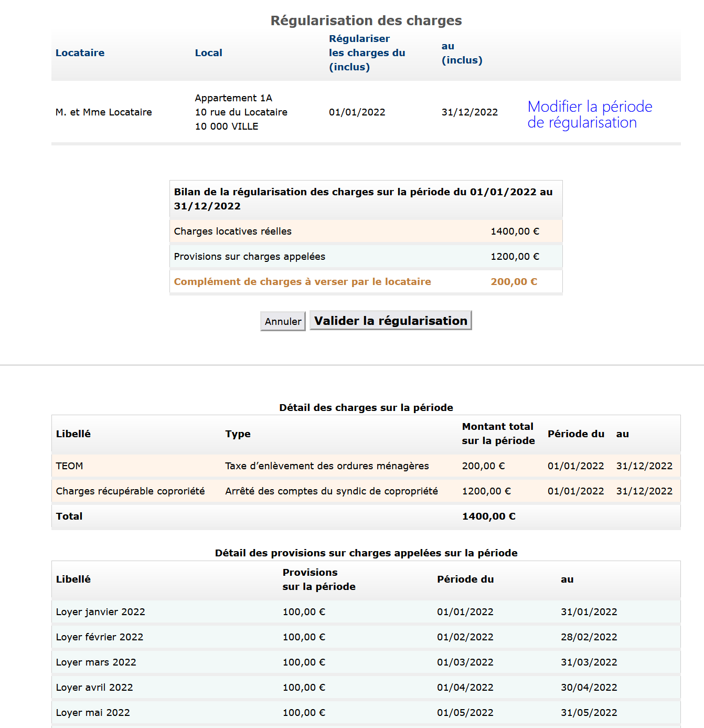Click 28/02/2022 end date for février
Image resolution: width=704 pixels, height=728 pixels.
coord(589,637)
